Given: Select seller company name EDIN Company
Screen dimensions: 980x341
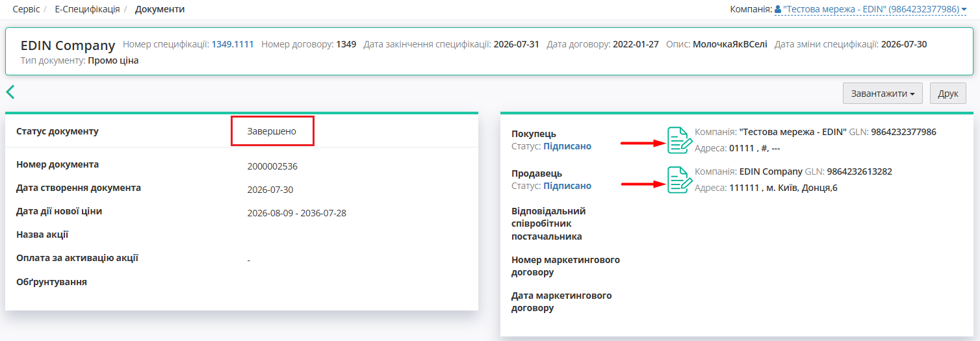Looking at the screenshot, I should click(771, 171).
